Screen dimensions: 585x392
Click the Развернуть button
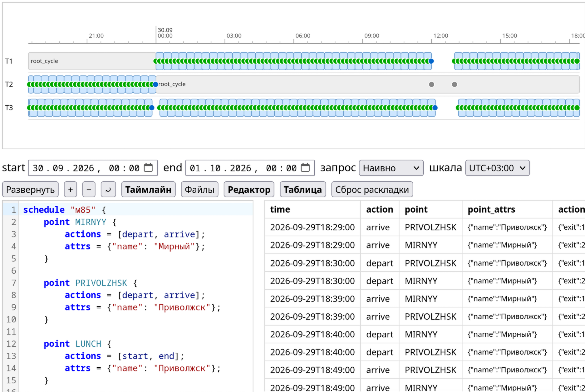[x=30, y=189]
